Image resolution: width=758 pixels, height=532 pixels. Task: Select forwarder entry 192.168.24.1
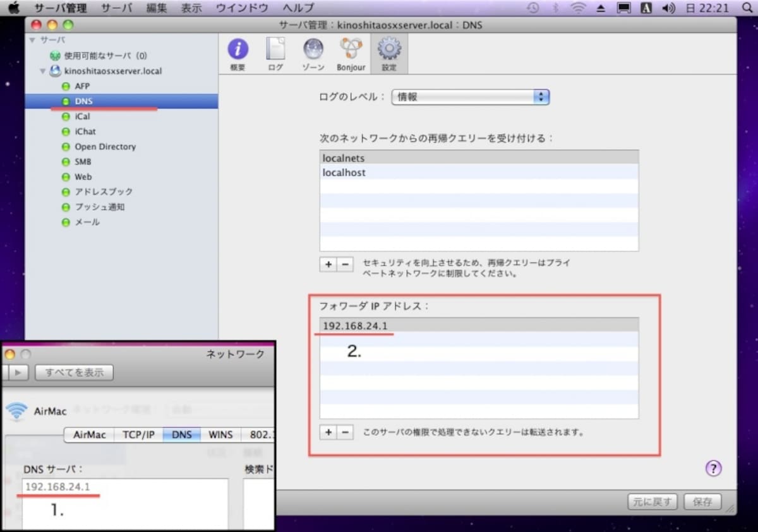(479, 326)
